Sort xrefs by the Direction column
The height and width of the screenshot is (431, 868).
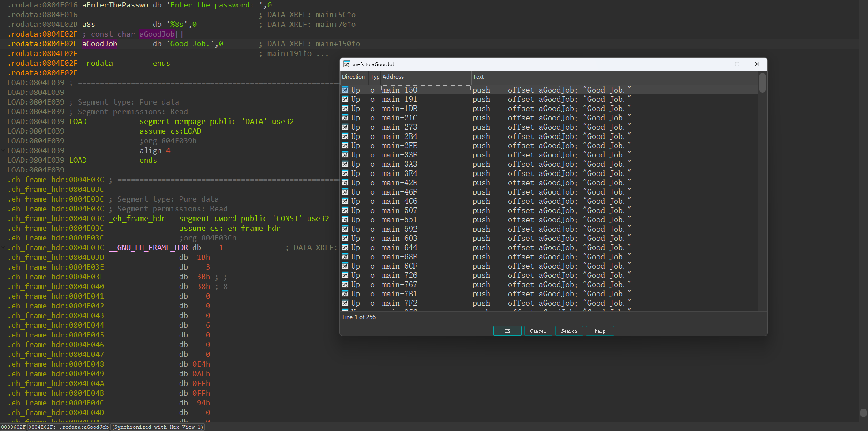coord(354,77)
